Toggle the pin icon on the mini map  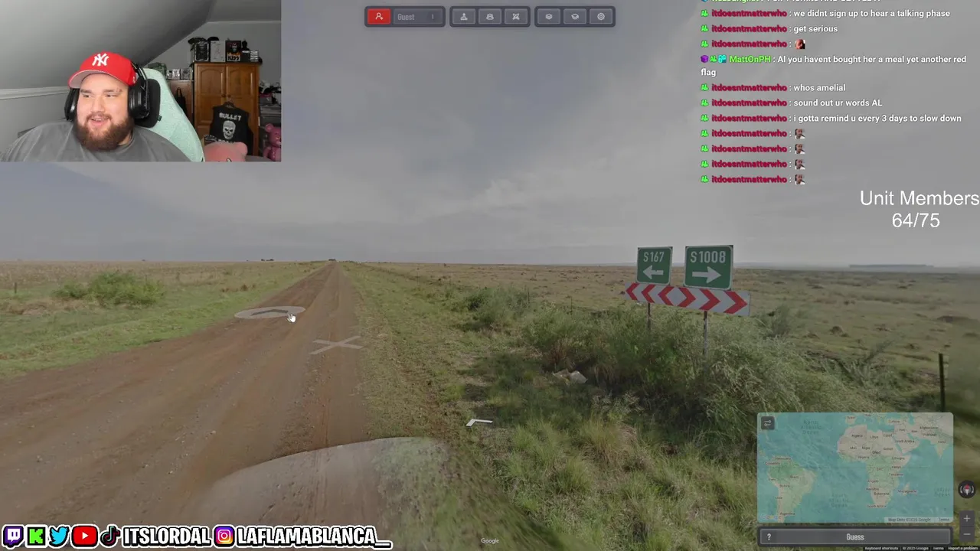(x=768, y=423)
